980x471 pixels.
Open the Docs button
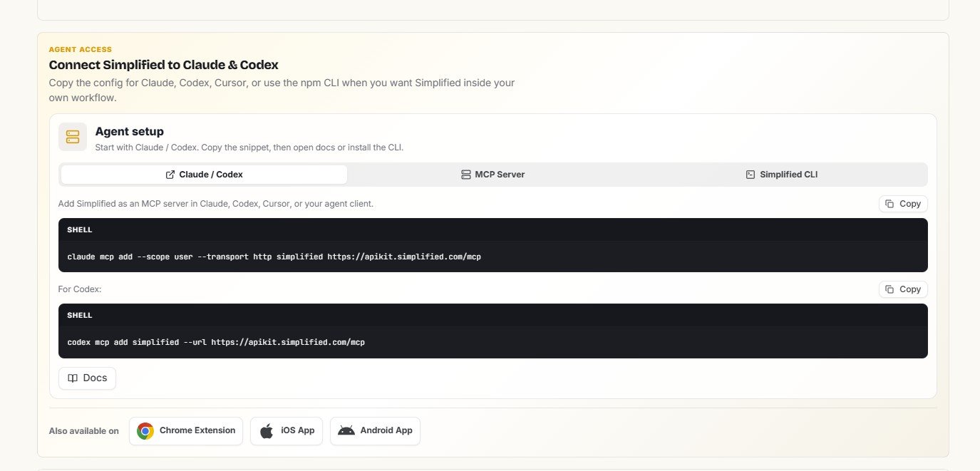tap(87, 378)
